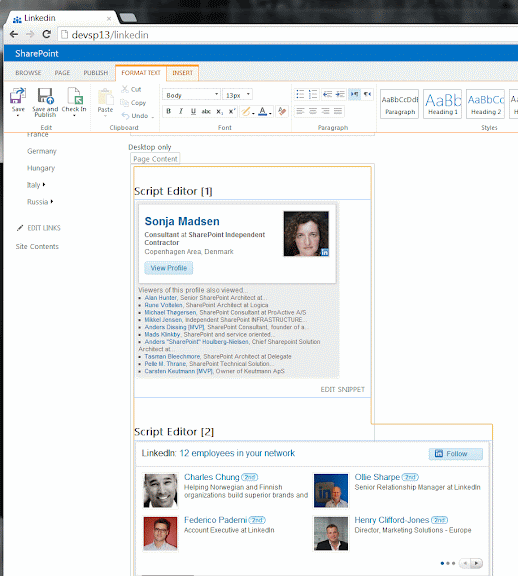Click EDIT SNIPPET link
The height and width of the screenshot is (576, 518).
[x=342, y=389]
